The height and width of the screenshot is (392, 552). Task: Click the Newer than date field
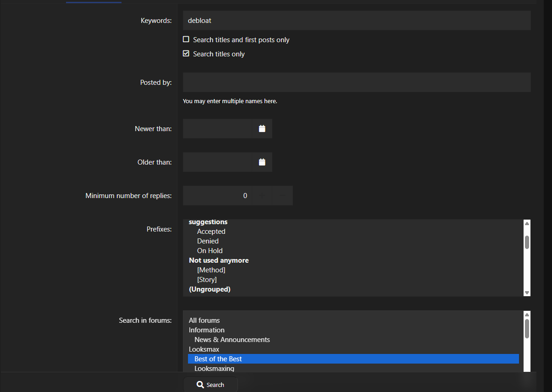coord(217,129)
